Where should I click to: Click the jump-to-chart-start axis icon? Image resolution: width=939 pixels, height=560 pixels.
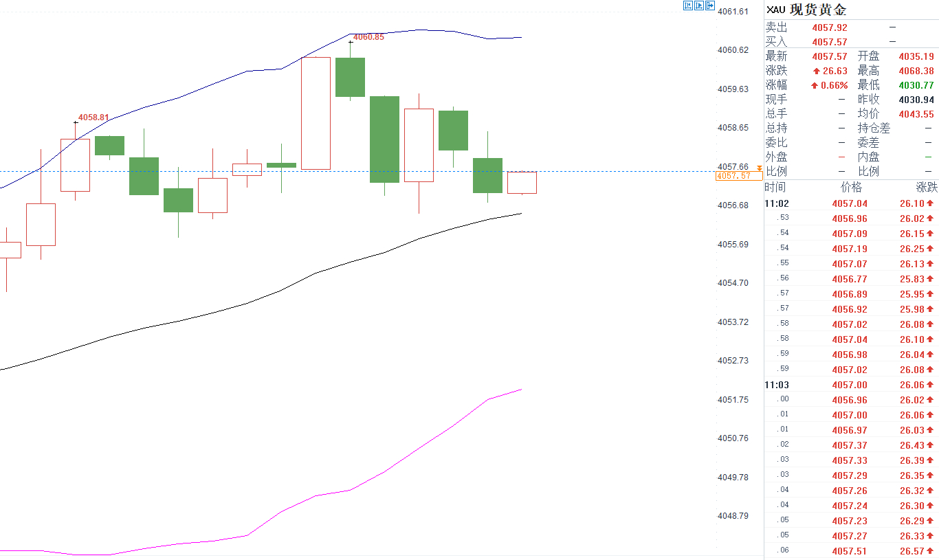687,5
